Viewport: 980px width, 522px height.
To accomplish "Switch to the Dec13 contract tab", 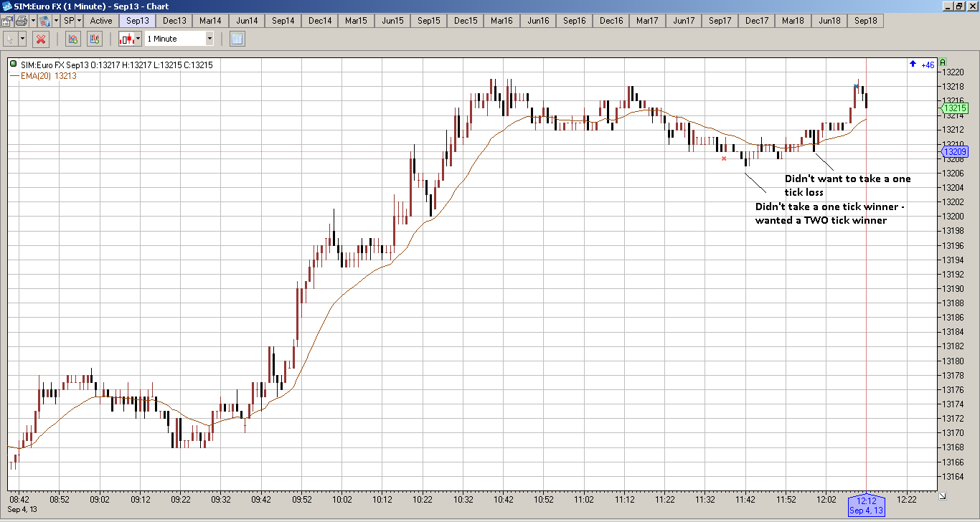I will pyautogui.click(x=174, y=21).
